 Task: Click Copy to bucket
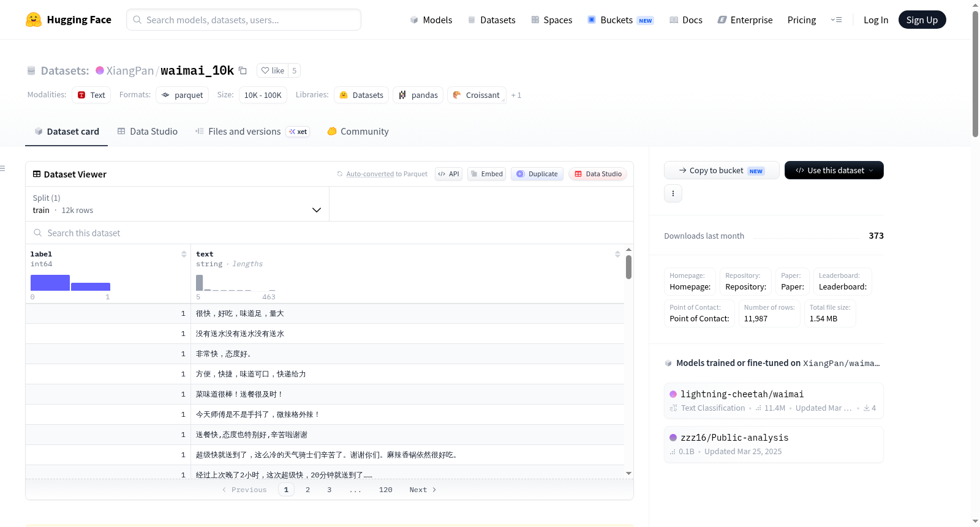click(x=722, y=170)
